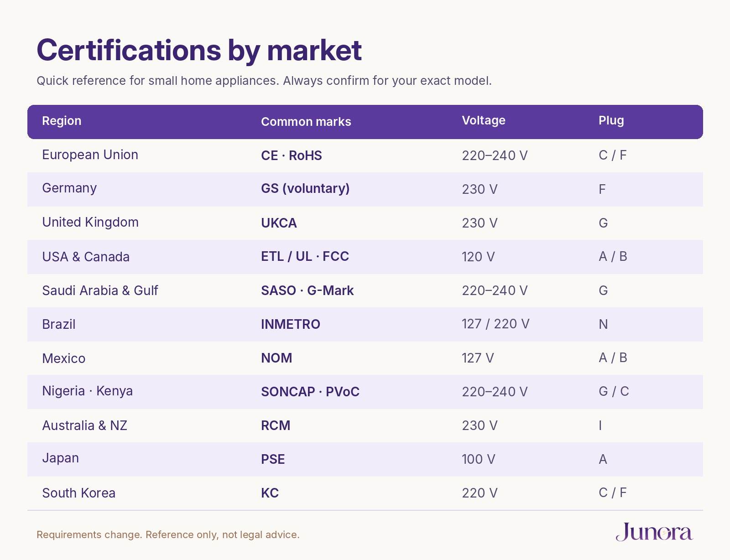This screenshot has height=560, width=730.
Task: Select the "Germany" region cell
Action: point(69,188)
